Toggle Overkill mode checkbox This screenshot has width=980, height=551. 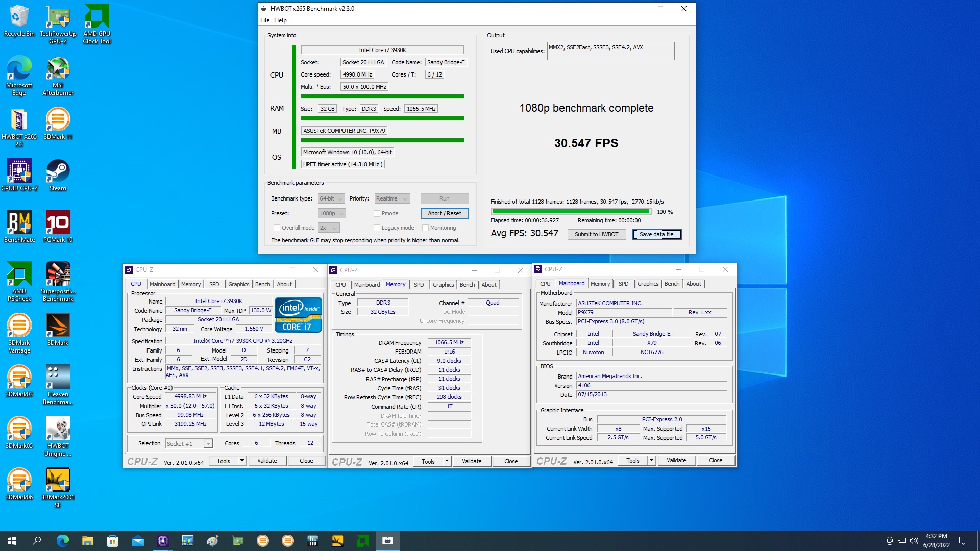277,228
